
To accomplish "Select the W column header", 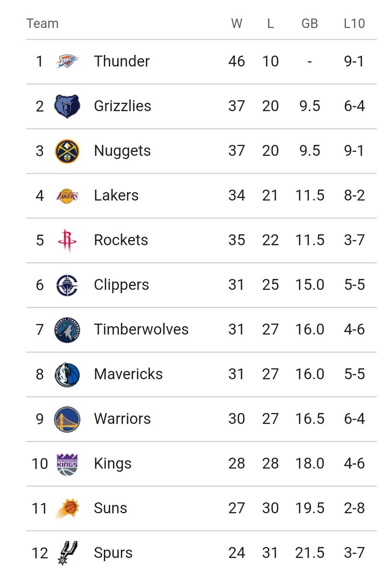I will click(x=237, y=23).
